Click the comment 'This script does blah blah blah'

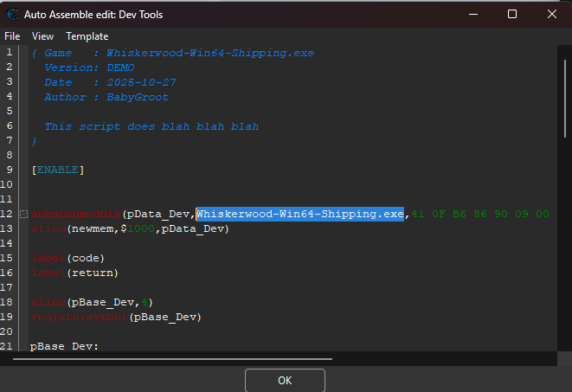(151, 126)
